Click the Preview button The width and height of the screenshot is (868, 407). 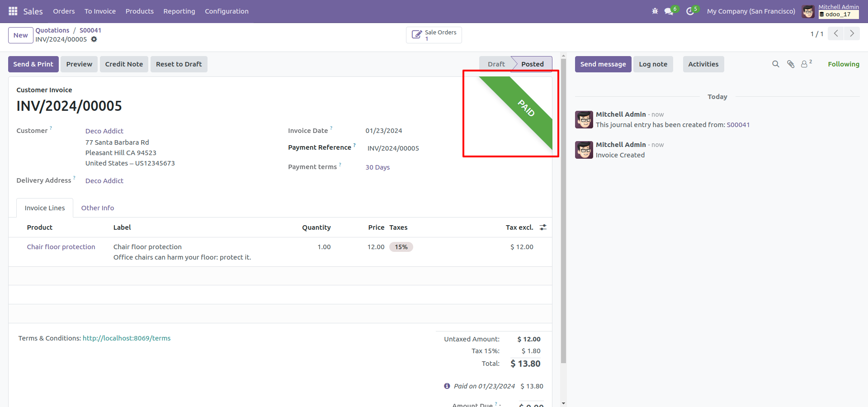pyautogui.click(x=79, y=64)
